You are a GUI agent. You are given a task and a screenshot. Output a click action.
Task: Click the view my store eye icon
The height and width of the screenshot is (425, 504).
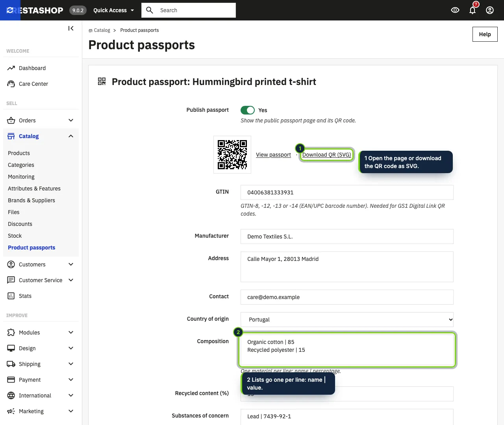455,10
